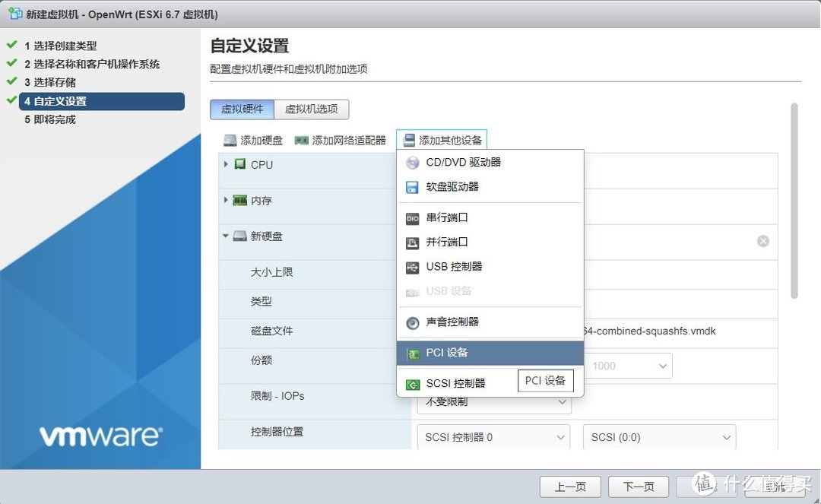Choose 并行端口 from the menu
821x504 pixels.
point(490,242)
